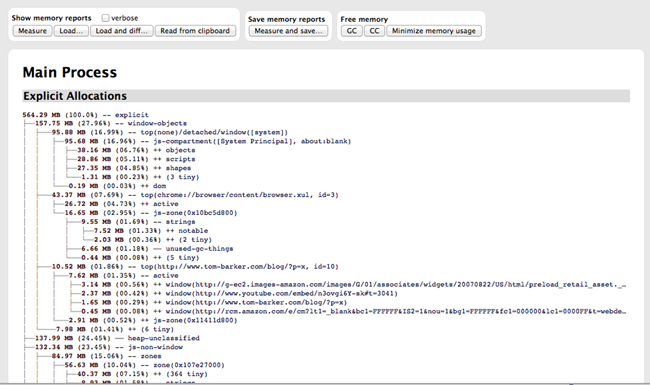Click Measure and save... button
Viewport: 650px width, 385px height.
coord(288,31)
